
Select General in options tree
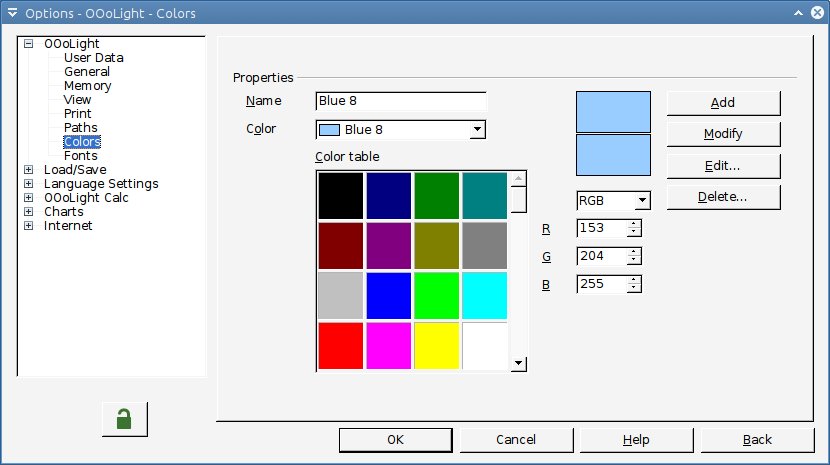point(87,71)
